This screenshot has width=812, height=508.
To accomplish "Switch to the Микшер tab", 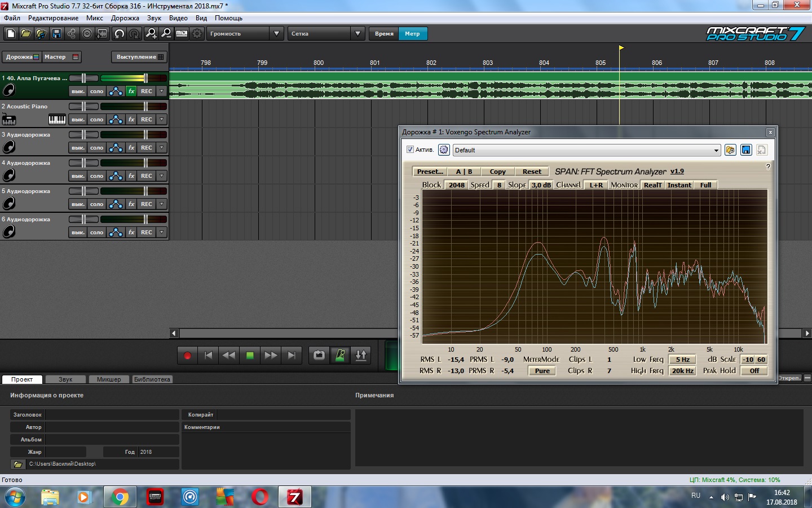I will click(109, 379).
